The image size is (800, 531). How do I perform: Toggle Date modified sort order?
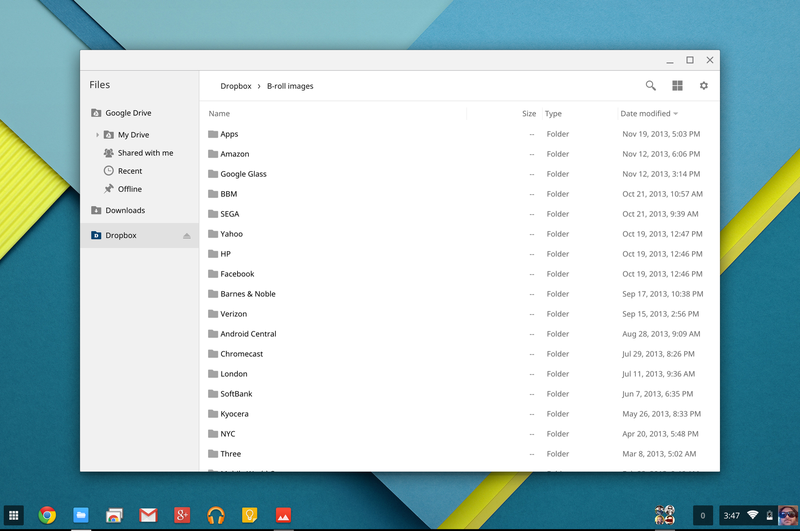[649, 113]
